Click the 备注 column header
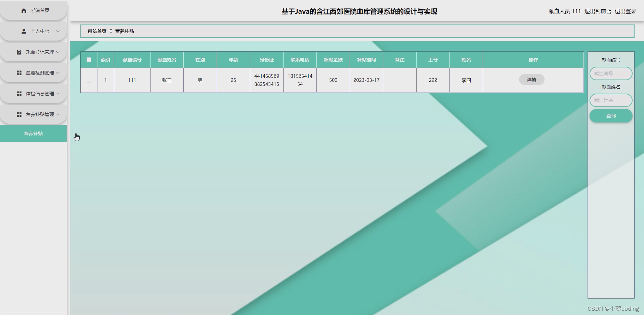The width and height of the screenshot is (644, 315). (400, 60)
